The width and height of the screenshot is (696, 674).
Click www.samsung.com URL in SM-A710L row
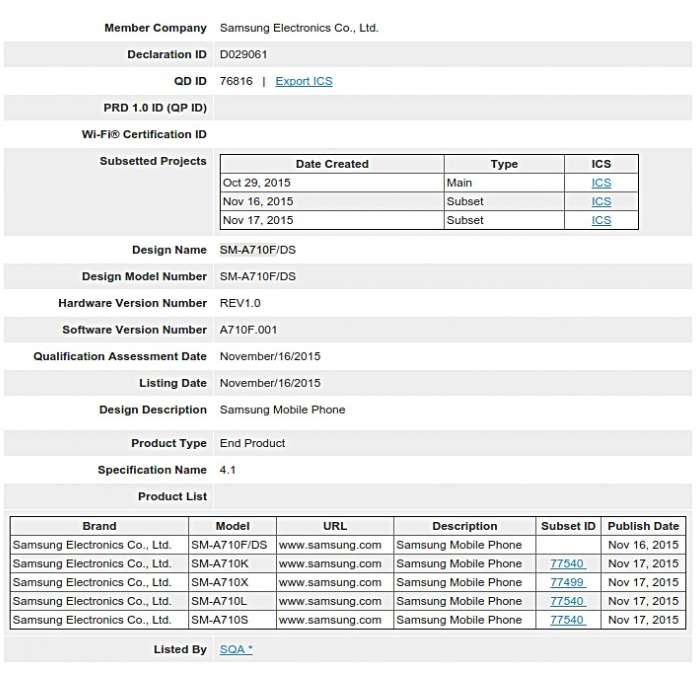[330, 601]
